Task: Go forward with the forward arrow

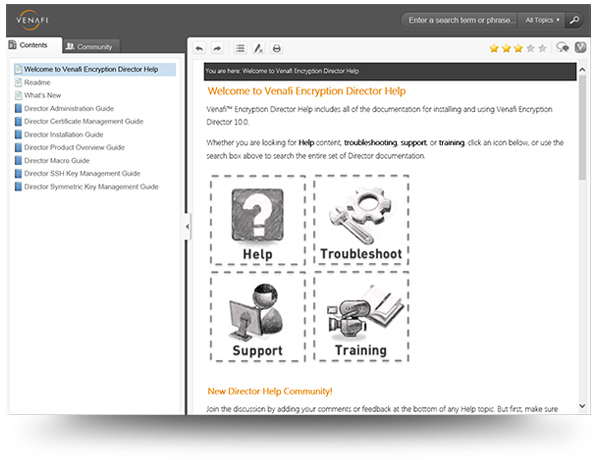Action: pos(217,49)
